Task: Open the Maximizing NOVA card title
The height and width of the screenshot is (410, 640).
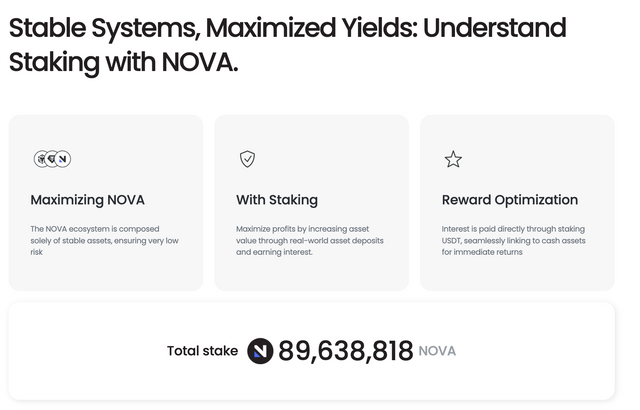Action: (87, 200)
